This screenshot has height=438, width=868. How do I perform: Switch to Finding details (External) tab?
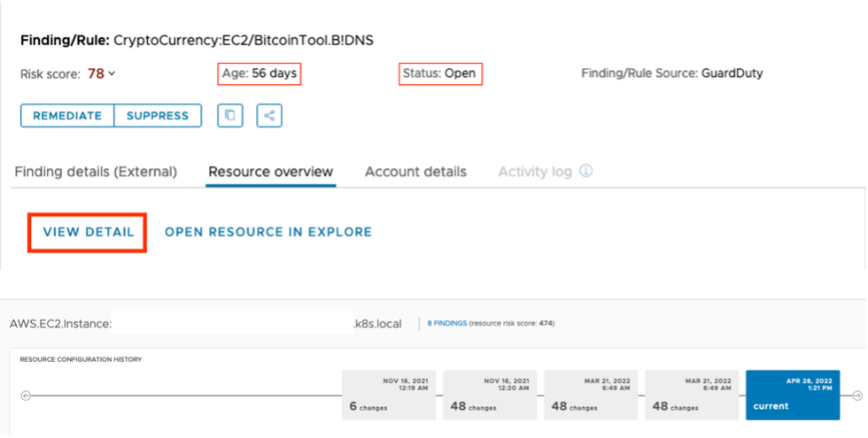coord(96,172)
